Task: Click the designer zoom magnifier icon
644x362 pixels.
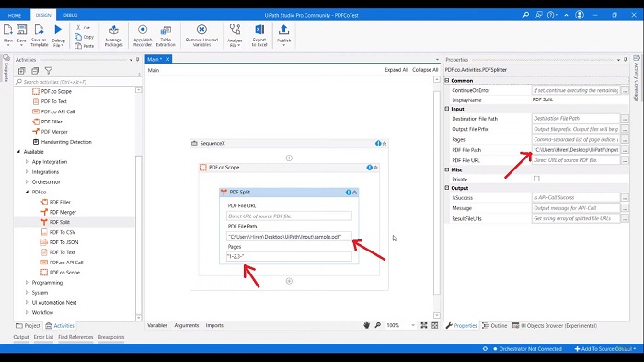Action: (378, 325)
